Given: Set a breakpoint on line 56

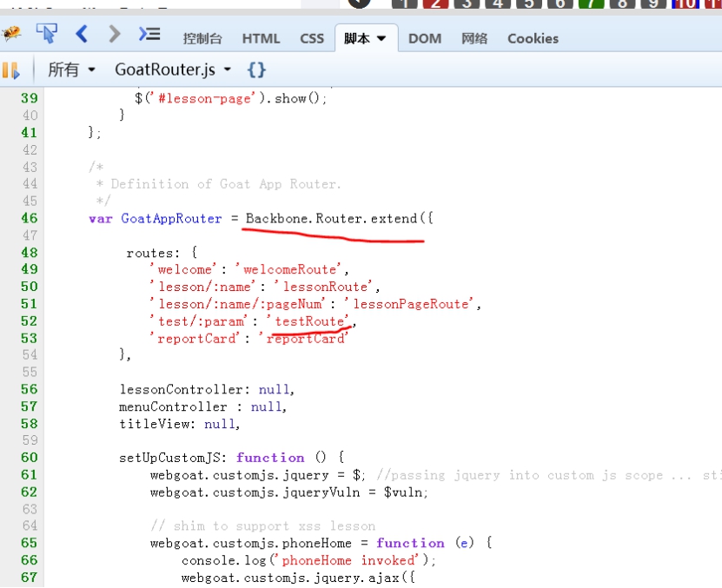Looking at the screenshot, I should pos(29,390).
